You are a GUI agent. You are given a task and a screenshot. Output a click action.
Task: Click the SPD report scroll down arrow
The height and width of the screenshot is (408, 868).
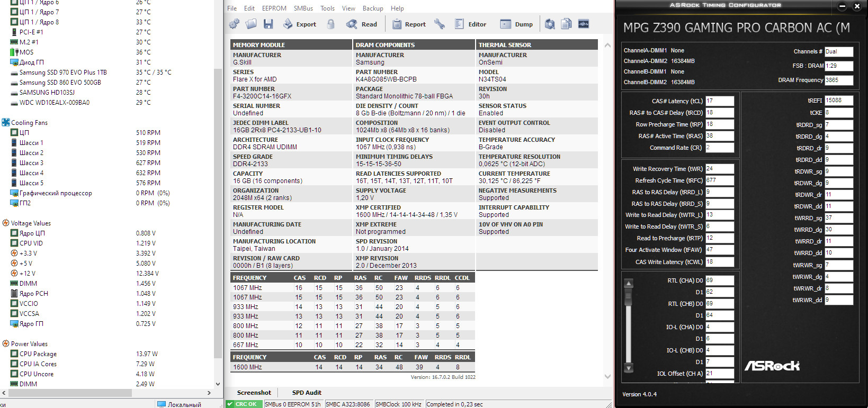[607, 376]
